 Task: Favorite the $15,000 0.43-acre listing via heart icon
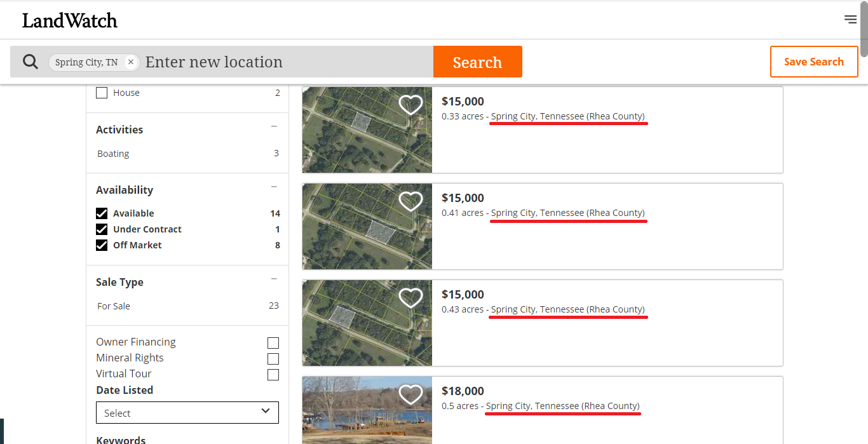tap(410, 297)
